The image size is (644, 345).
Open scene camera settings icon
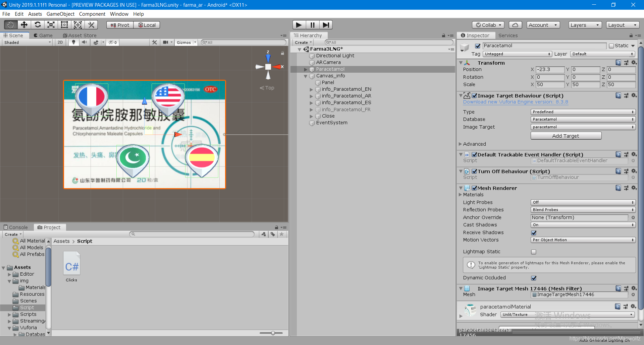click(166, 43)
